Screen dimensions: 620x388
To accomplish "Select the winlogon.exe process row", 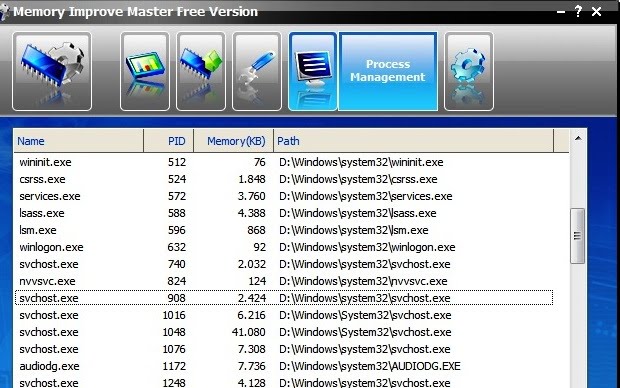I will [284, 247].
